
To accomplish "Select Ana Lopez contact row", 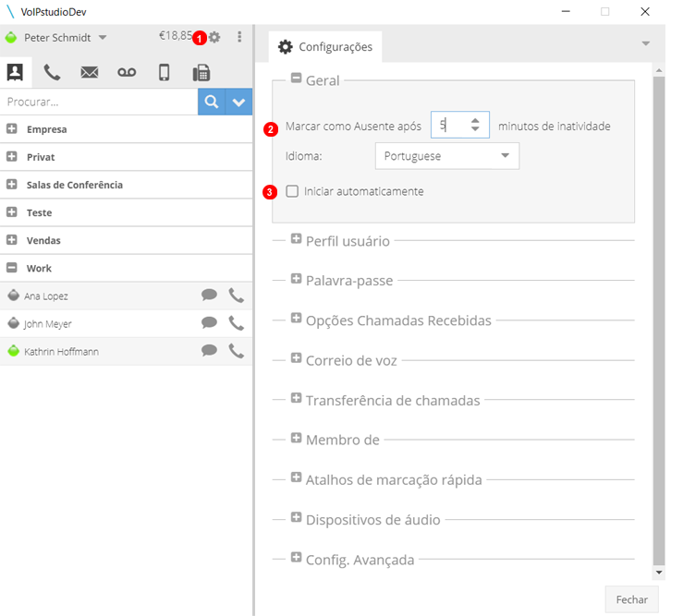I will [x=127, y=296].
